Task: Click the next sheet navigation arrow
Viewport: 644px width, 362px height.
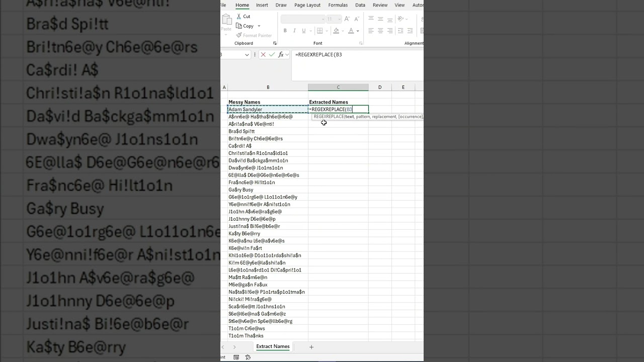Action: pos(234,347)
